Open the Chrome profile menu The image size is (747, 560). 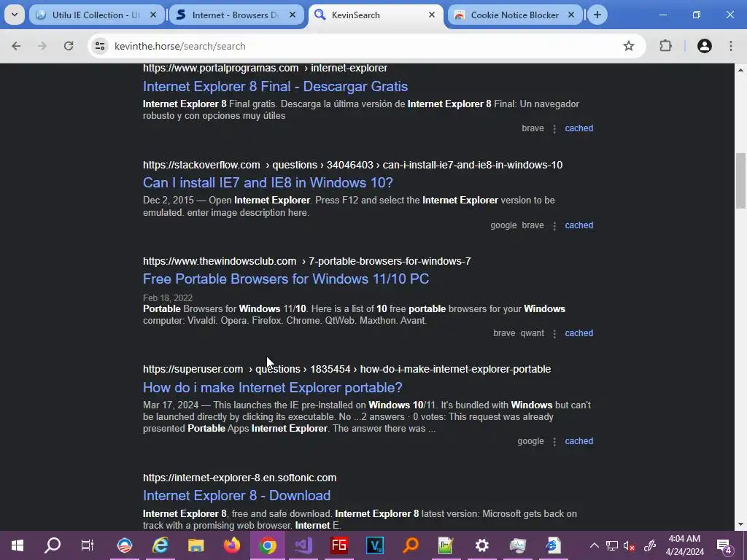coord(705,46)
